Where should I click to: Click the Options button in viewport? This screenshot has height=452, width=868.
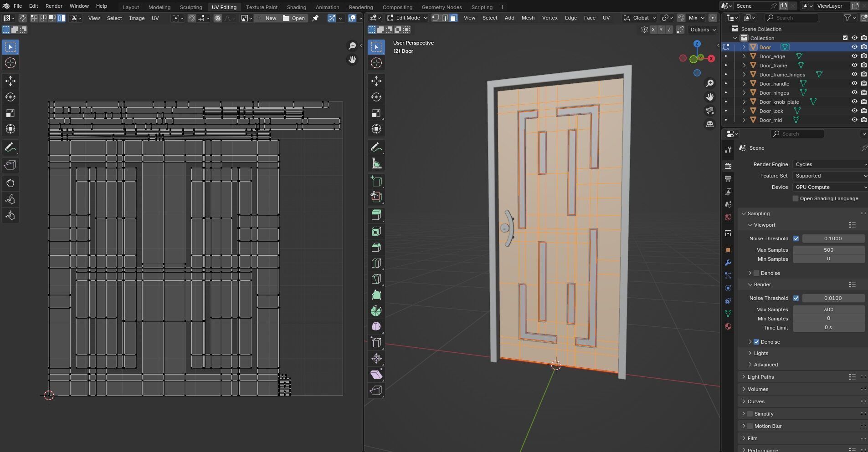coord(703,30)
